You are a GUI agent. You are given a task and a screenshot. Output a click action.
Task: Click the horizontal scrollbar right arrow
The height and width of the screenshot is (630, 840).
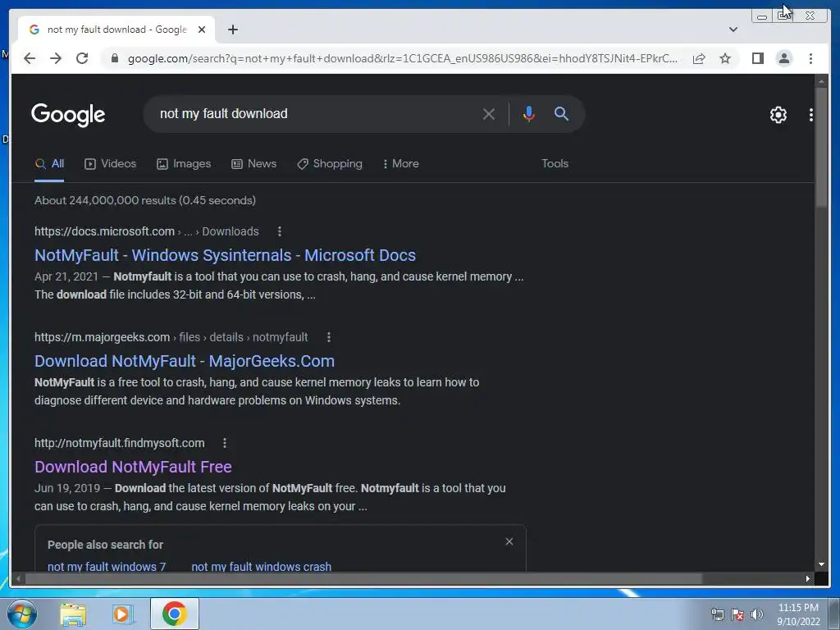[x=808, y=578]
